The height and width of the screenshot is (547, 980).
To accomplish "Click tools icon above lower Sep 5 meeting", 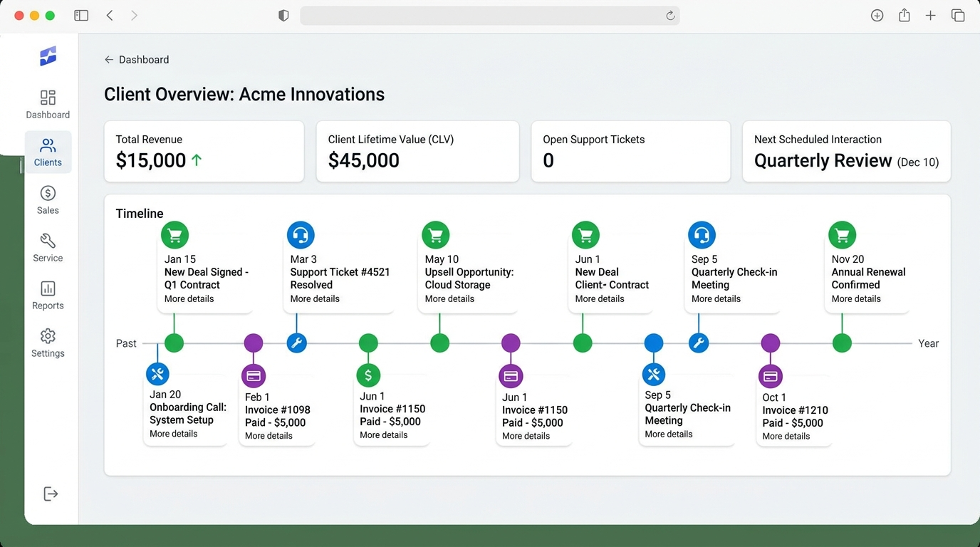I will point(653,374).
